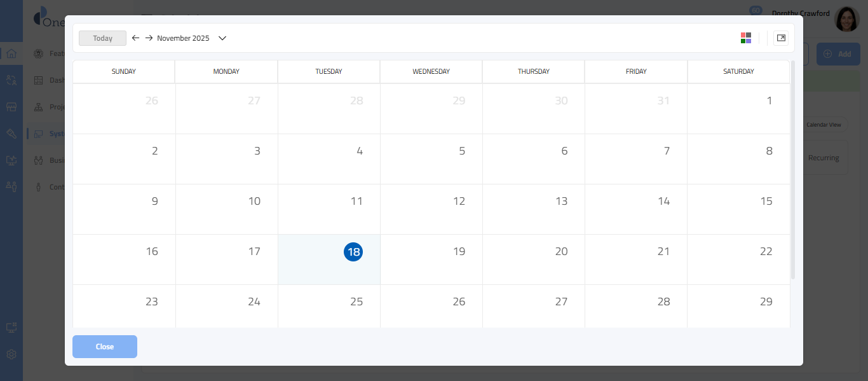
Task: Click the monitor icon at sidebar bottom
Action: [x=11, y=328]
